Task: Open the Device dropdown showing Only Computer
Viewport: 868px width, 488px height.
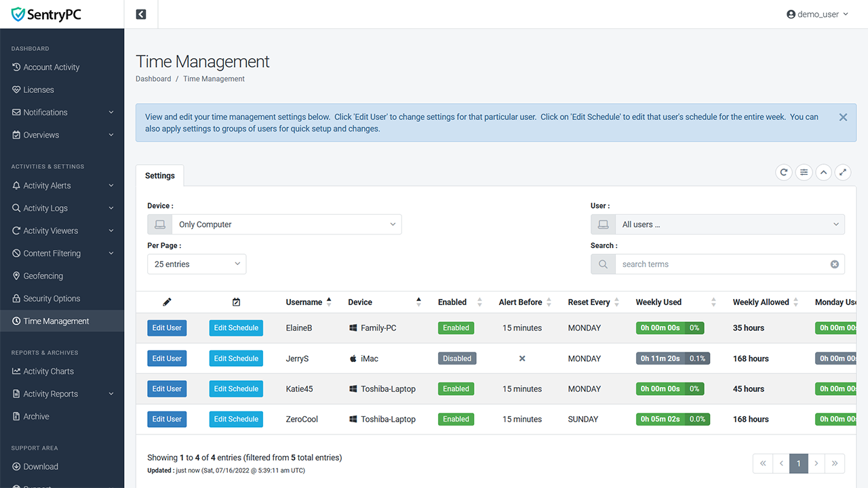Action: click(x=275, y=224)
